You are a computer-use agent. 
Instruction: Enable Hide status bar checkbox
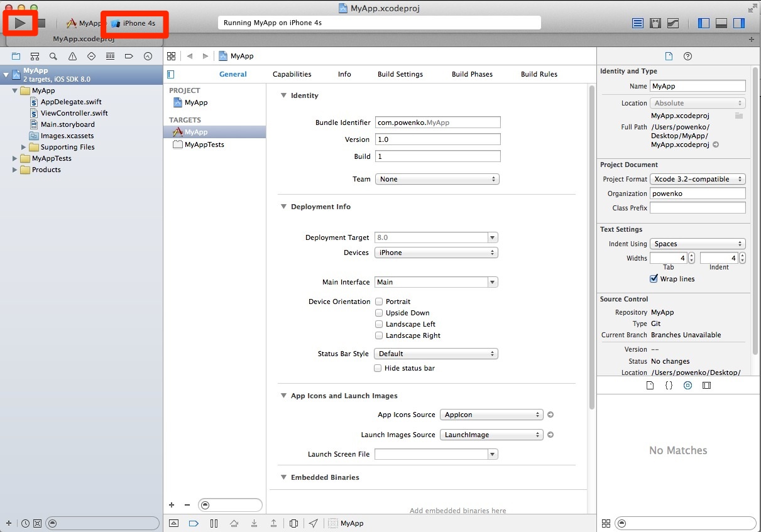[378, 368]
